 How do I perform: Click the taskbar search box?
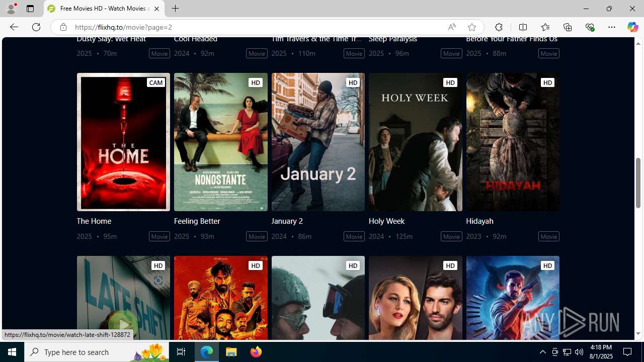click(97, 352)
